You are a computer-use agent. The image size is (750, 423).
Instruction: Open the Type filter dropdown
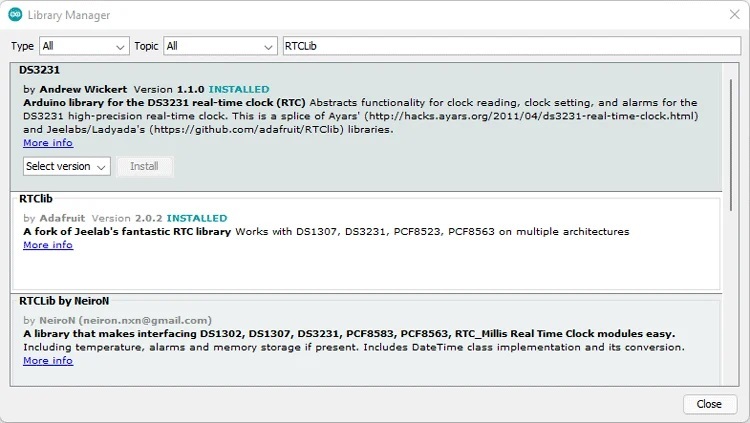click(x=84, y=46)
